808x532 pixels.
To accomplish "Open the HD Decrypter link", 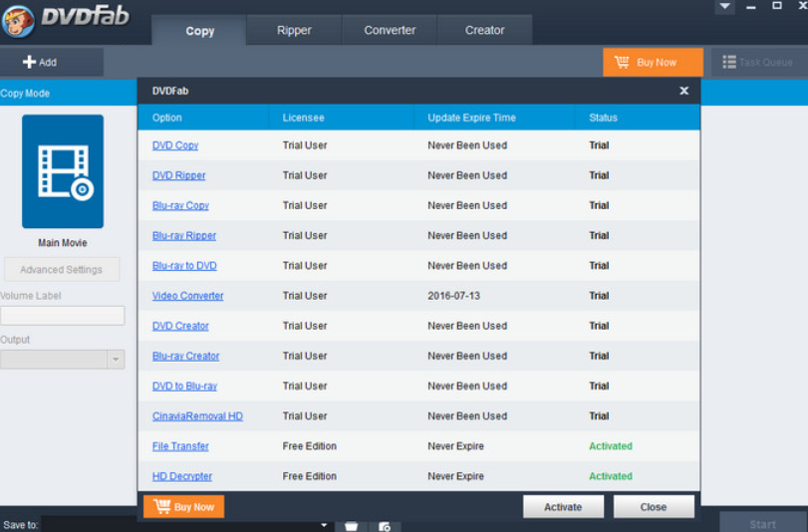I will pyautogui.click(x=182, y=476).
